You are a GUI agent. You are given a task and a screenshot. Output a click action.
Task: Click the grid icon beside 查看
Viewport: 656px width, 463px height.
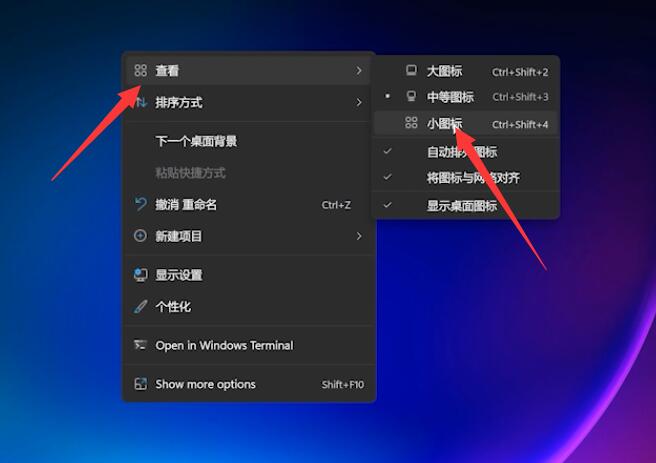coord(141,70)
